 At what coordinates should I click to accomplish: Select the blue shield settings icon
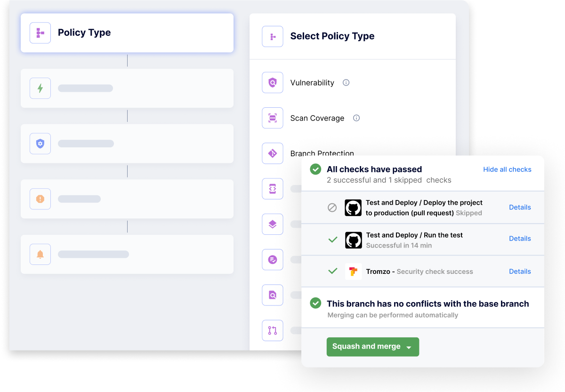click(40, 144)
